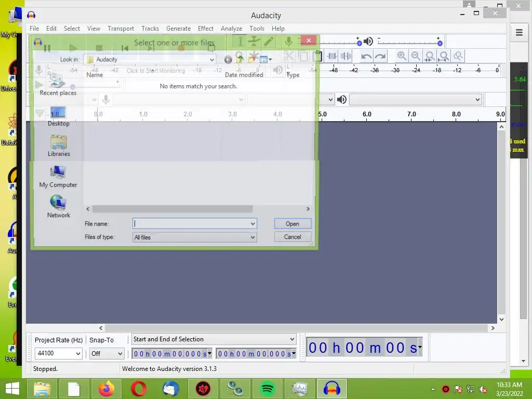This screenshot has width=532, height=399.
Task: Click the selection start time field
Action: pyautogui.click(x=171, y=354)
